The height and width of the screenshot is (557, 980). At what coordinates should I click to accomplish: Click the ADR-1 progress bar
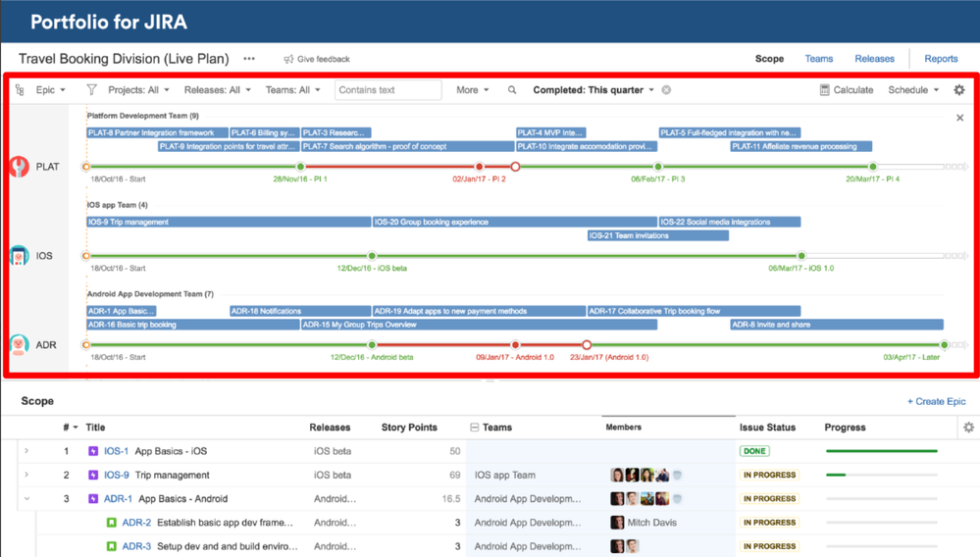881,498
